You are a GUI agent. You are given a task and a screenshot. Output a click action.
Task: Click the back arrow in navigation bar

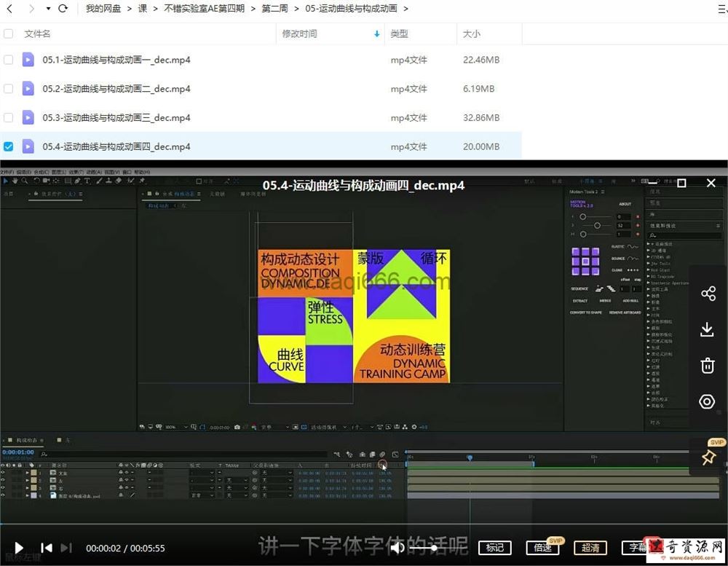click(9, 9)
